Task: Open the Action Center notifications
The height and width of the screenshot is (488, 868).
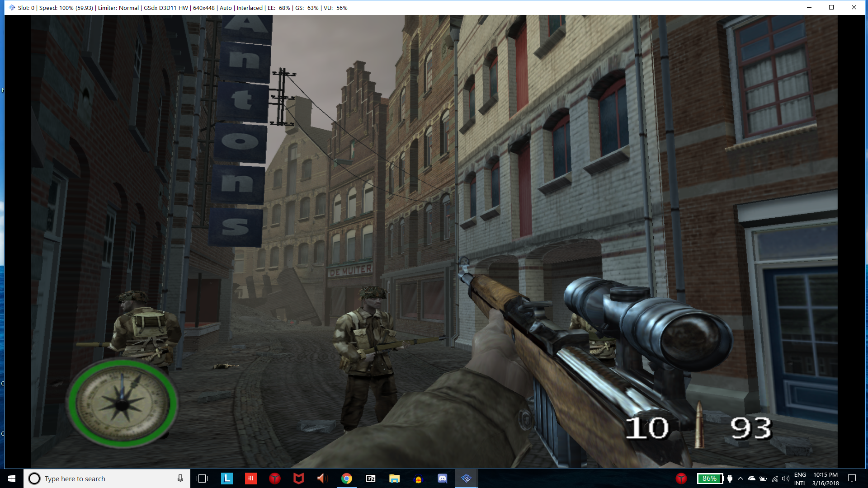Action: pyautogui.click(x=852, y=479)
